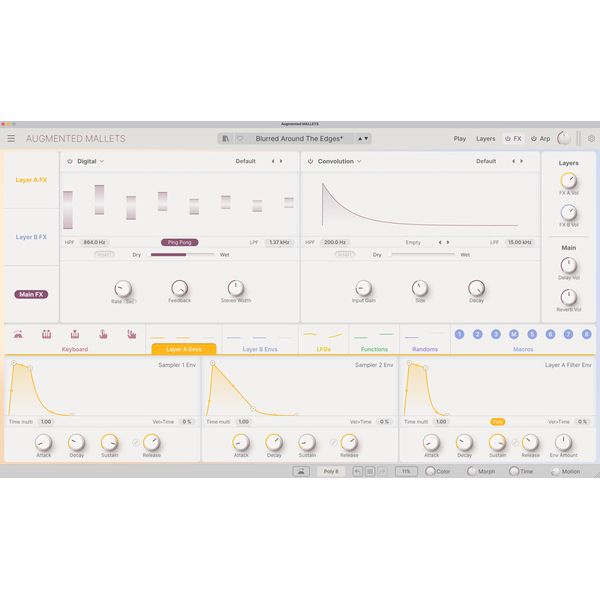Go to next Convolution Default preset
This screenshot has width=600, height=600.
[522, 161]
